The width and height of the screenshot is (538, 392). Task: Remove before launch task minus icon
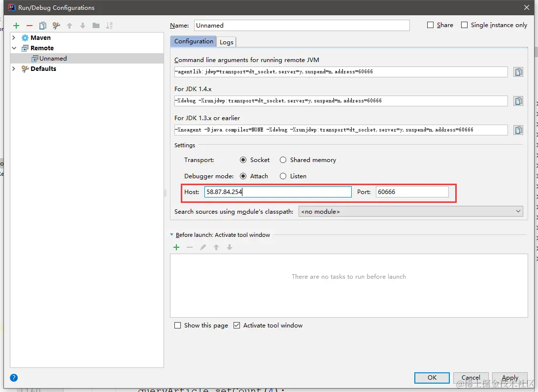(x=190, y=247)
